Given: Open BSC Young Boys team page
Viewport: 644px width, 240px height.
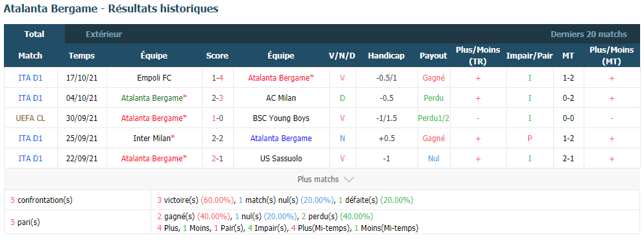Looking at the screenshot, I should pyautogui.click(x=281, y=118).
